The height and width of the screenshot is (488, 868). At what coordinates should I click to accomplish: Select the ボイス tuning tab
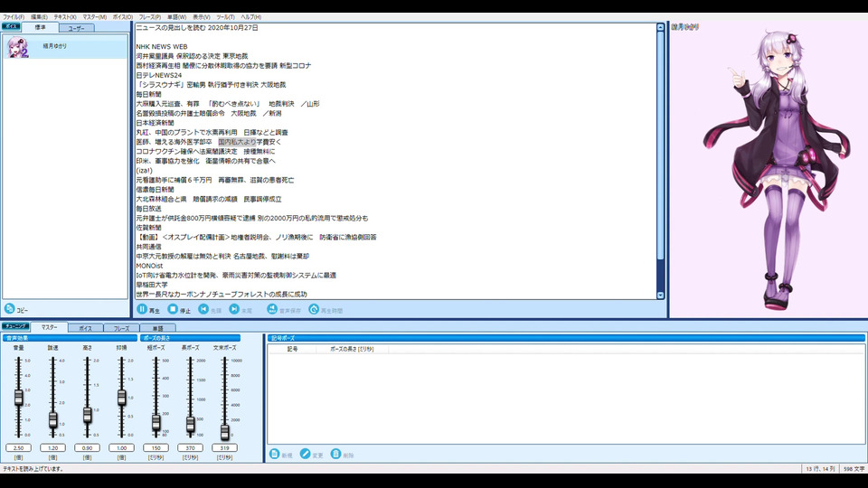[x=85, y=328]
